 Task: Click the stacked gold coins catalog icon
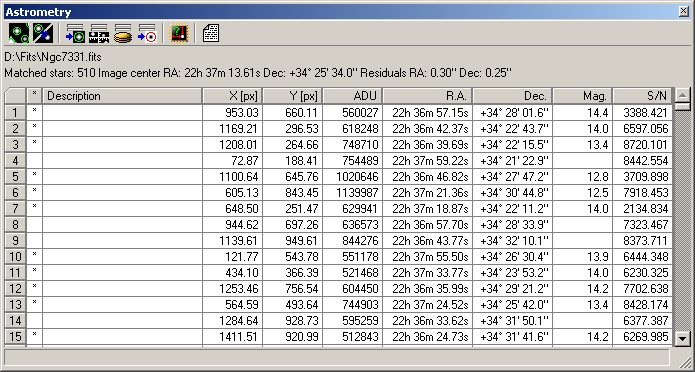[x=123, y=33]
